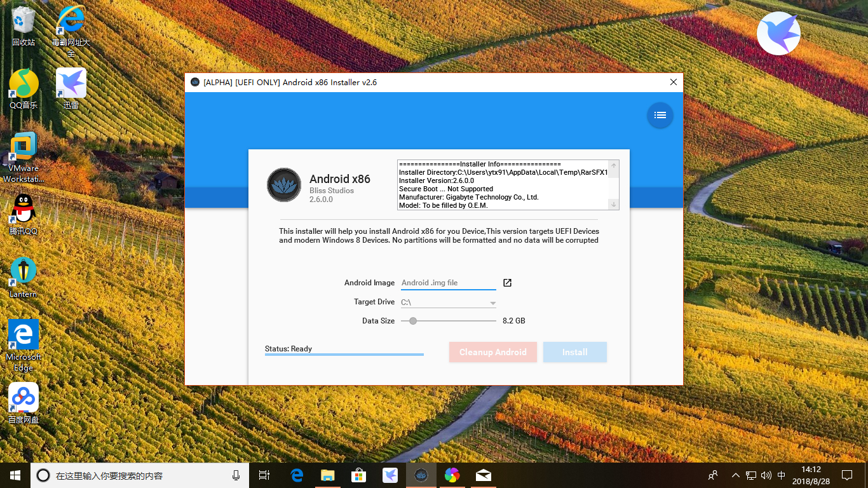
Task: Click the 'Secure Boot ... Not Supported' line
Action: click(446, 189)
